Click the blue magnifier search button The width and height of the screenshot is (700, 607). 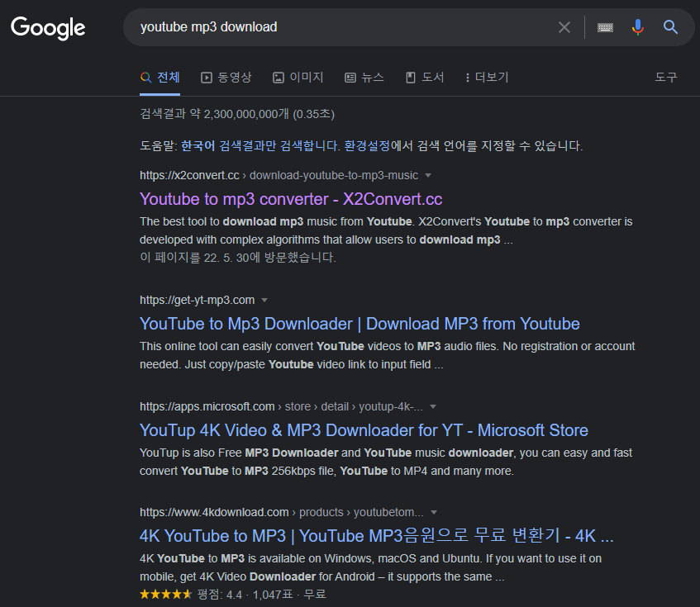click(x=670, y=27)
